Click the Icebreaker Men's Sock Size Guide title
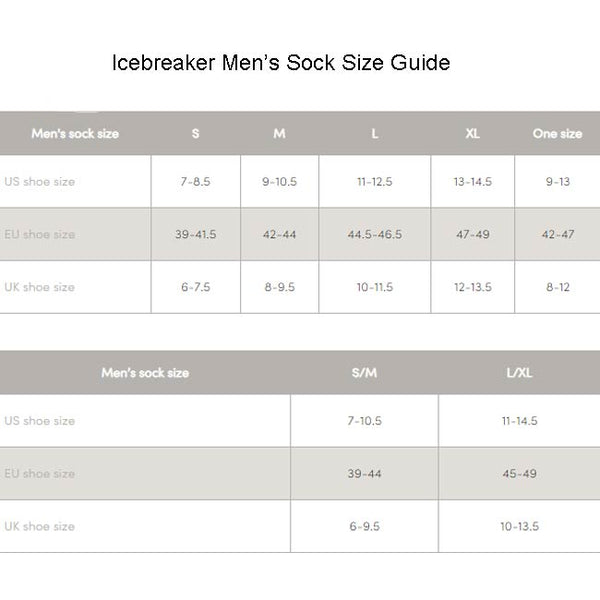The height and width of the screenshot is (600, 600). [x=280, y=64]
